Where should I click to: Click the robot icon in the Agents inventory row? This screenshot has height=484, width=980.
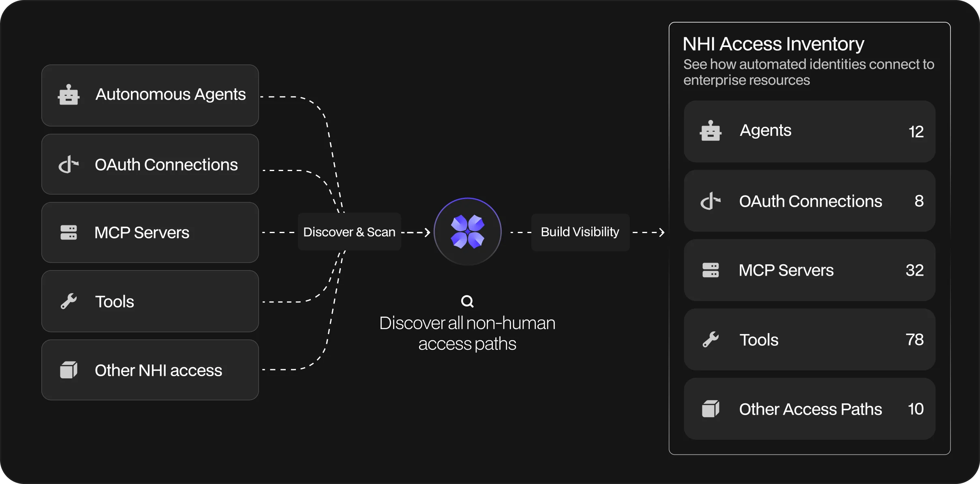(710, 131)
